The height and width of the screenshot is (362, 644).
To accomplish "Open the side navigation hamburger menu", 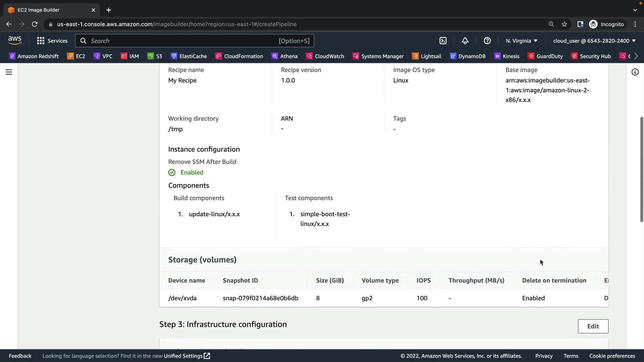I will point(9,72).
